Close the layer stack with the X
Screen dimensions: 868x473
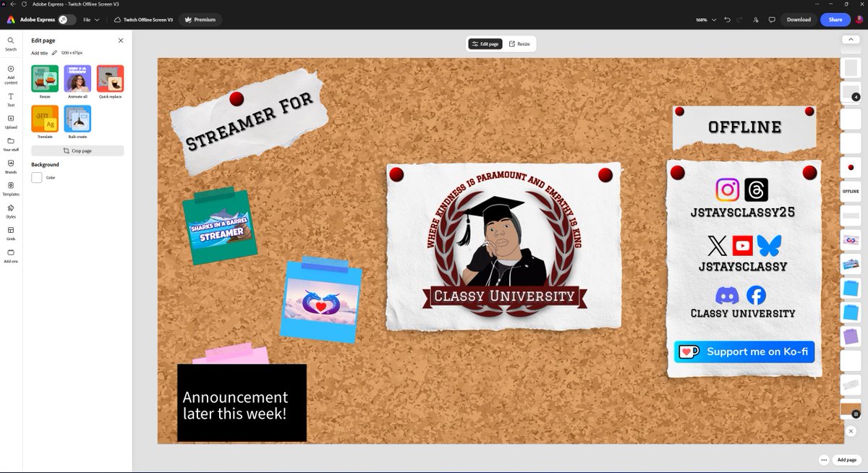pyautogui.click(x=851, y=431)
